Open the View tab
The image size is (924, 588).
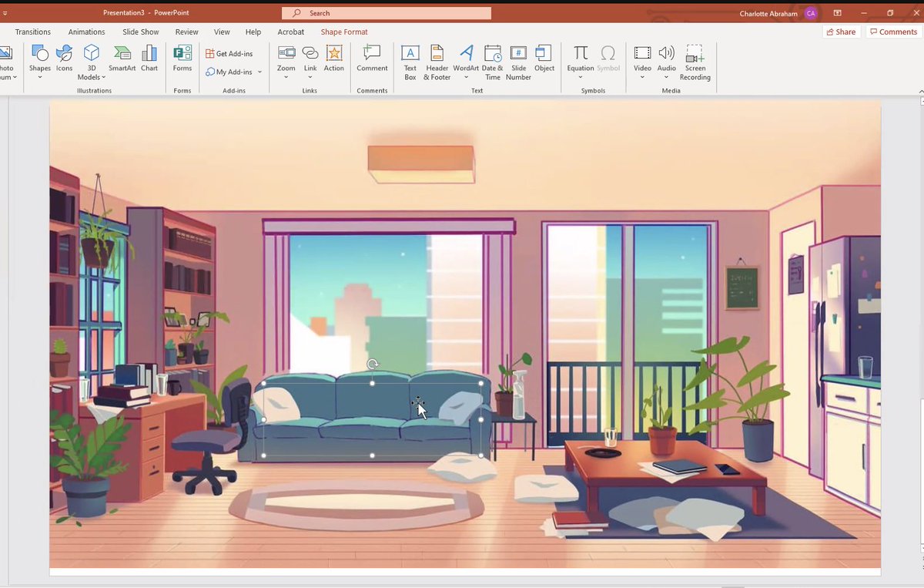coord(222,32)
